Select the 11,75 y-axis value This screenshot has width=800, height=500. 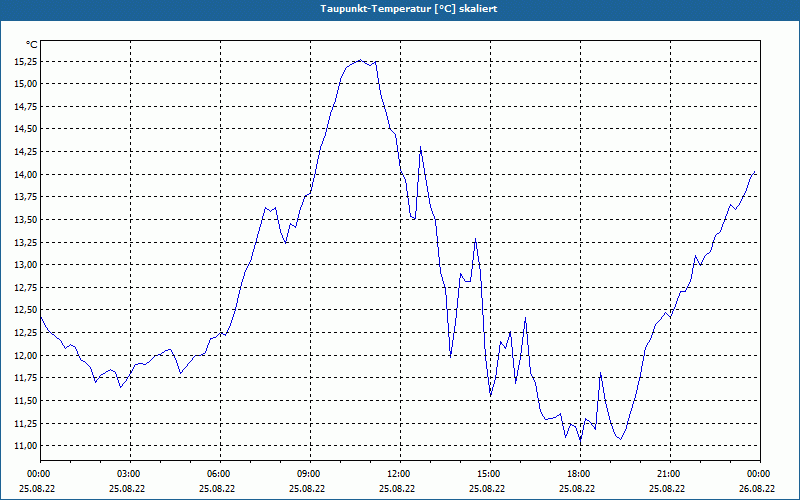[26, 378]
